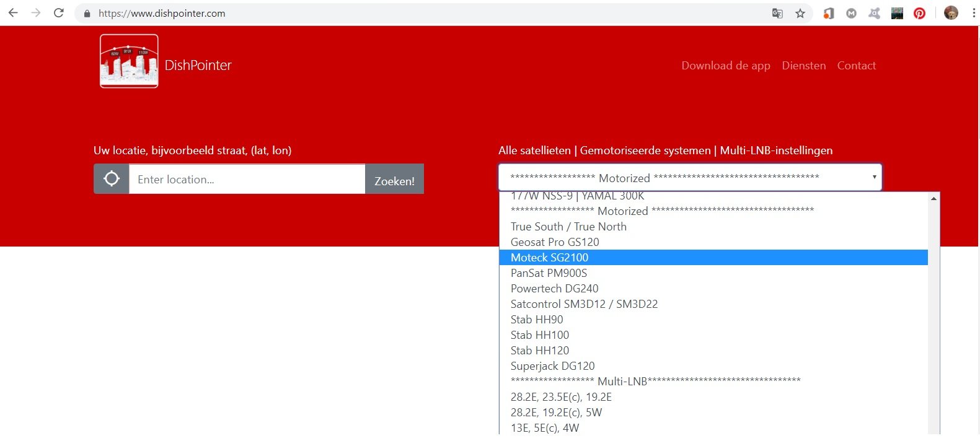Open Download de app link
This screenshot has height=446, width=980.
click(x=726, y=66)
